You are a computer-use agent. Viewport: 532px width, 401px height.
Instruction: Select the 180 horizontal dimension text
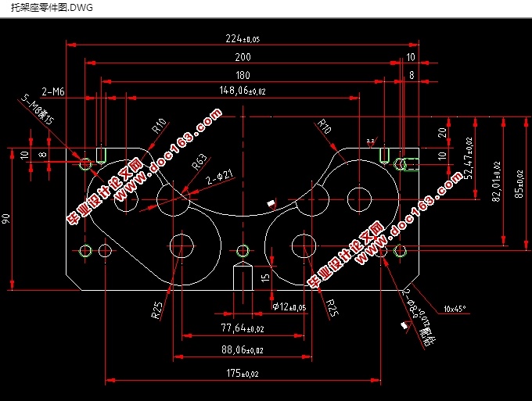(243, 75)
